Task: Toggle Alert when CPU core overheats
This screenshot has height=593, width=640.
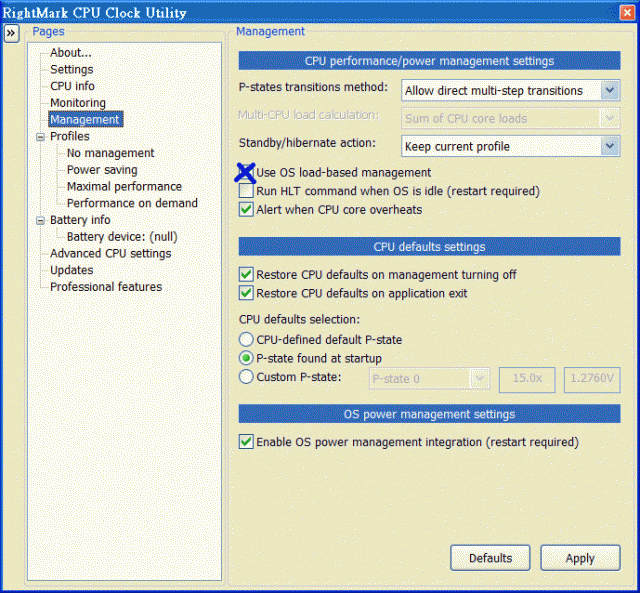Action: pos(246,209)
